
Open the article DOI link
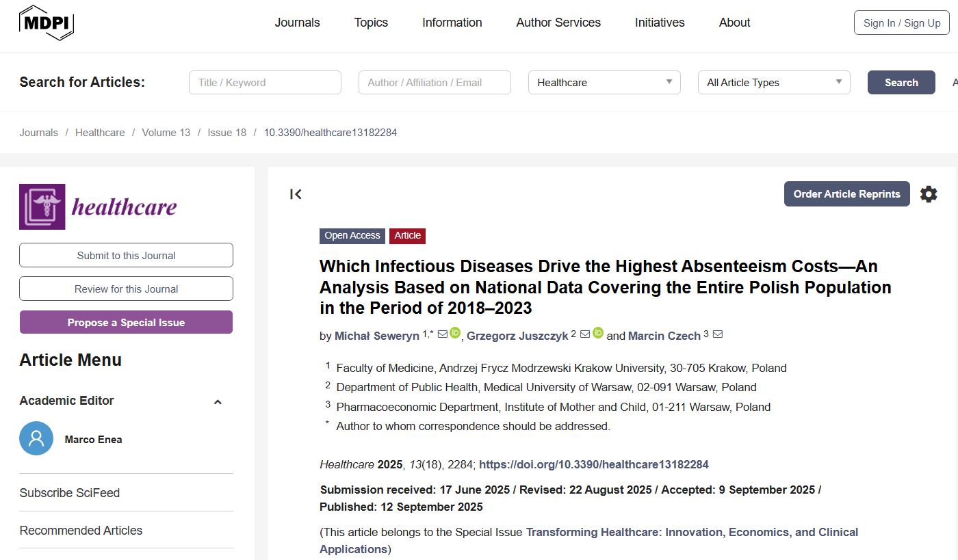click(x=593, y=465)
